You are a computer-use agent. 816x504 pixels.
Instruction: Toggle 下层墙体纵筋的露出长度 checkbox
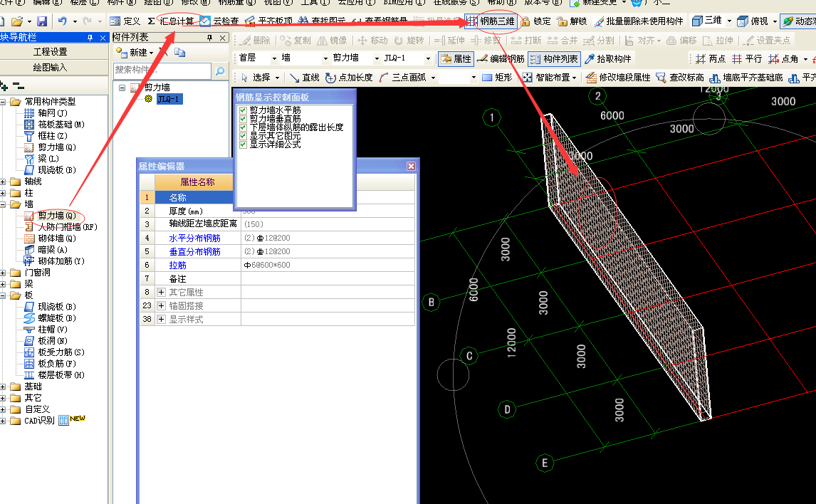(x=243, y=127)
